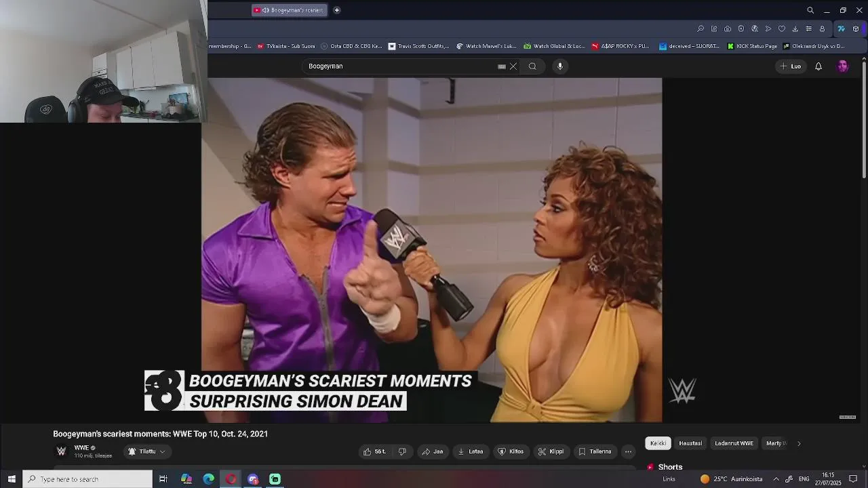Viewport: 868px width, 488px height.
Task: Open the Oleksandr Usyk vs D... bookmark
Action: coord(814,46)
